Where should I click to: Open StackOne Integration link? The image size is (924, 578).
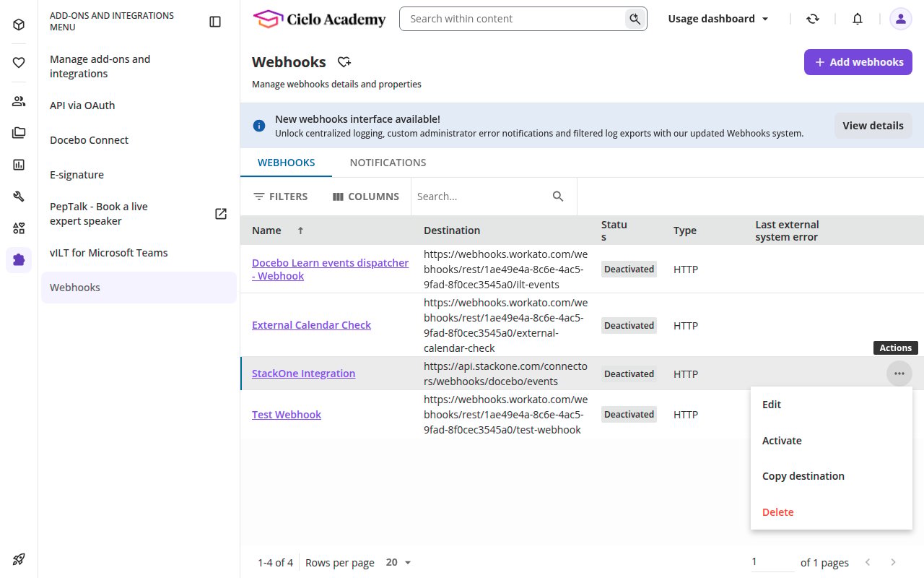tap(303, 374)
